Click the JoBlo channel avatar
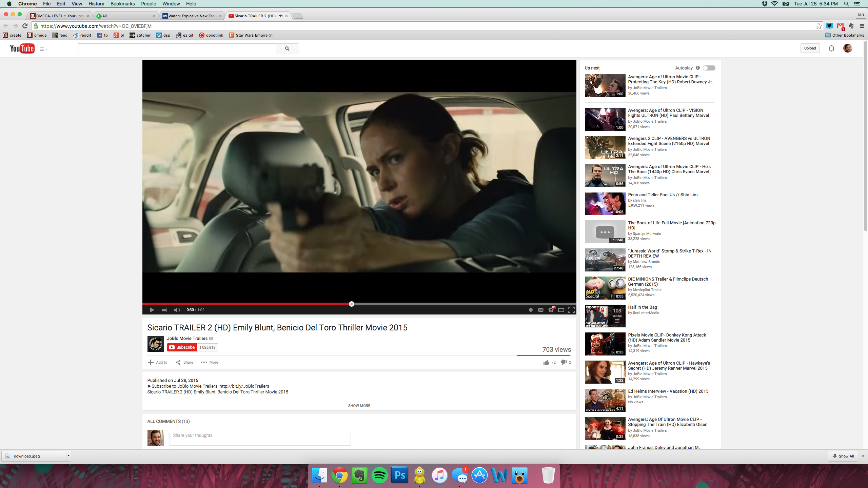Viewport: 868px width, 488px height. click(156, 344)
